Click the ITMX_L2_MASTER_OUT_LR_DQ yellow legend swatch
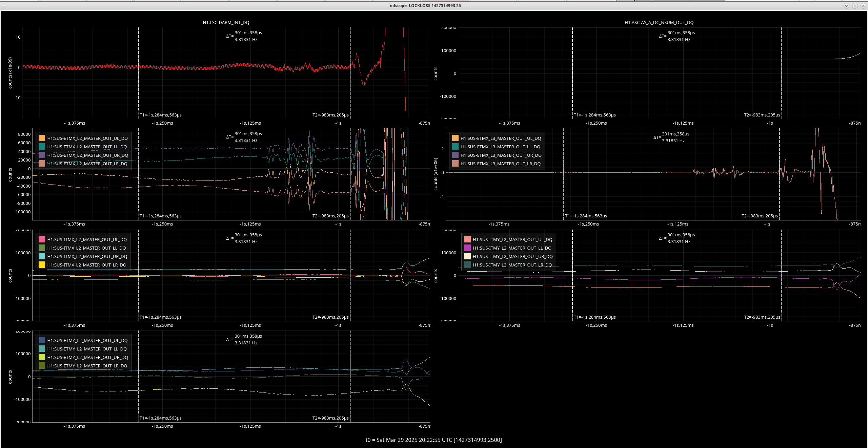This screenshot has width=868, height=448. coord(42,265)
